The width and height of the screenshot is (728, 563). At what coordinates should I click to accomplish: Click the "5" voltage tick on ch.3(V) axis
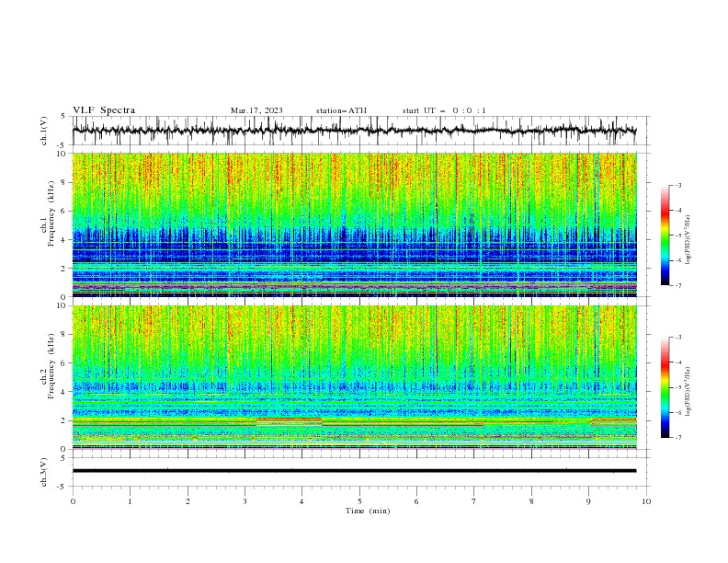[64, 458]
